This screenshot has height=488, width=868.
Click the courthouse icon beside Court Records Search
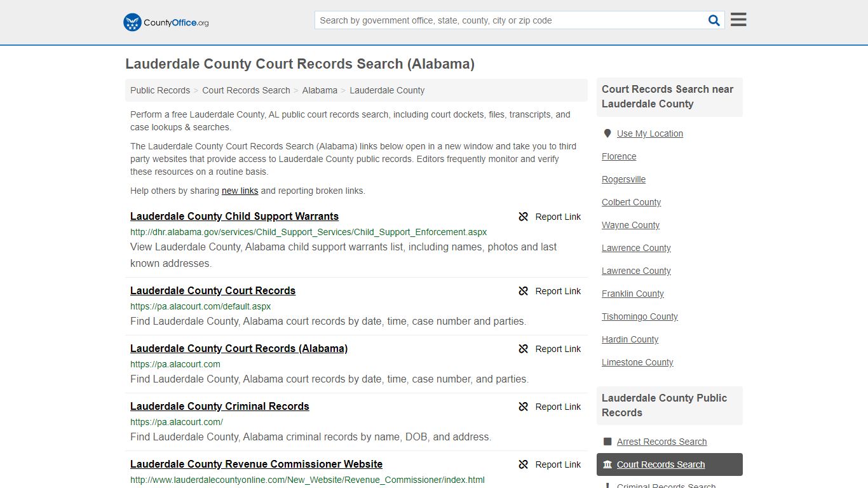click(x=607, y=464)
